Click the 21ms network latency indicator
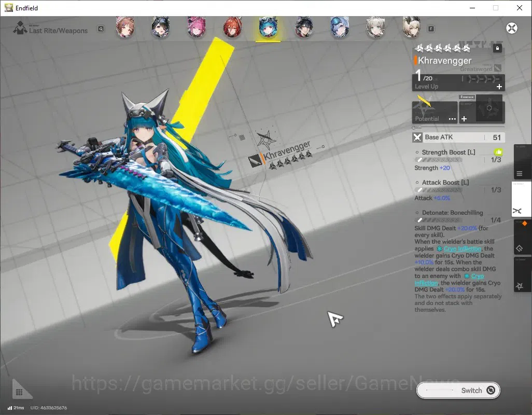Screen dimensions: 532x415 (16, 408)
